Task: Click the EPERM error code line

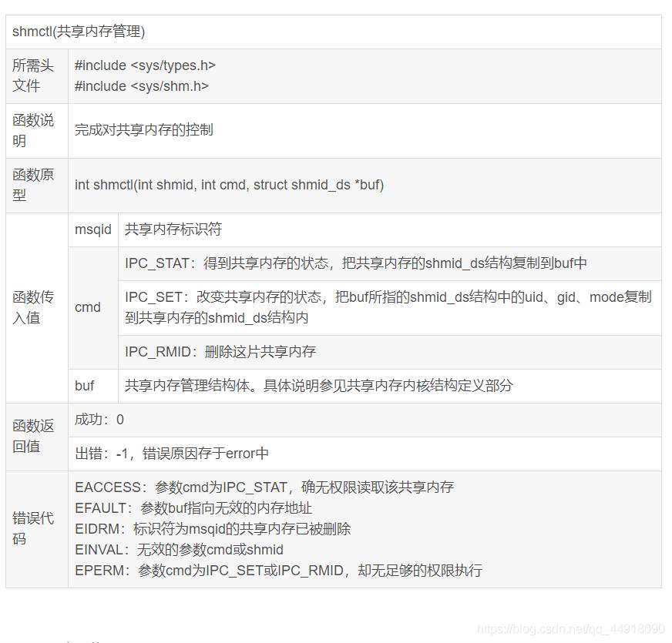Action: (x=278, y=571)
